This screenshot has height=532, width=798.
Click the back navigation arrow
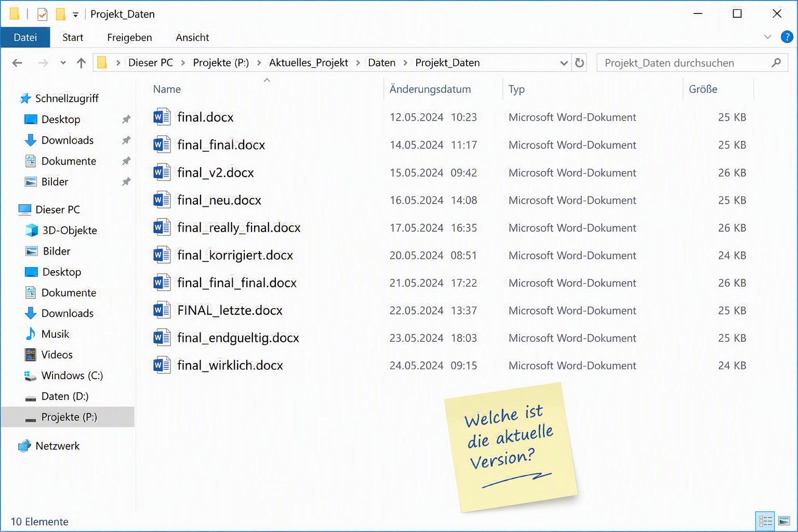click(17, 63)
